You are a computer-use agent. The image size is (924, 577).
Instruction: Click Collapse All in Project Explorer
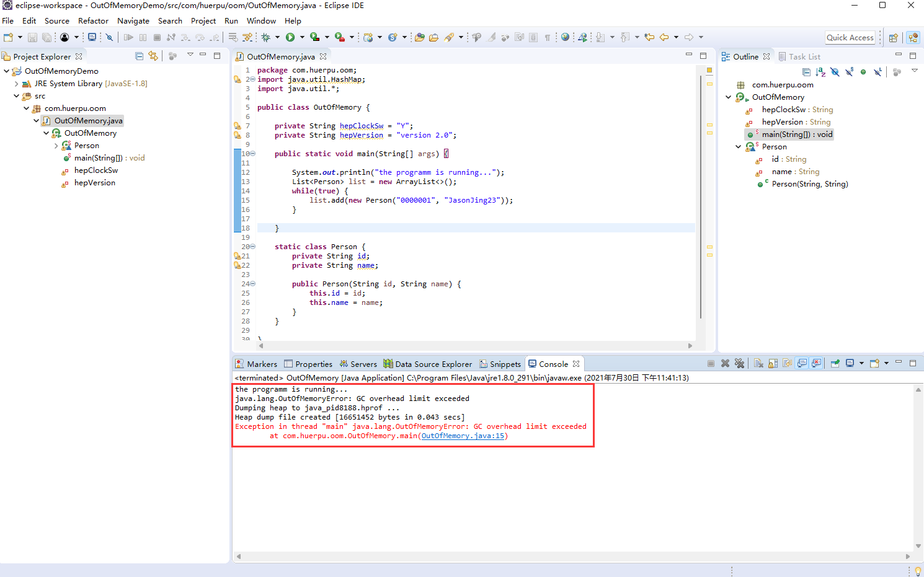point(140,56)
